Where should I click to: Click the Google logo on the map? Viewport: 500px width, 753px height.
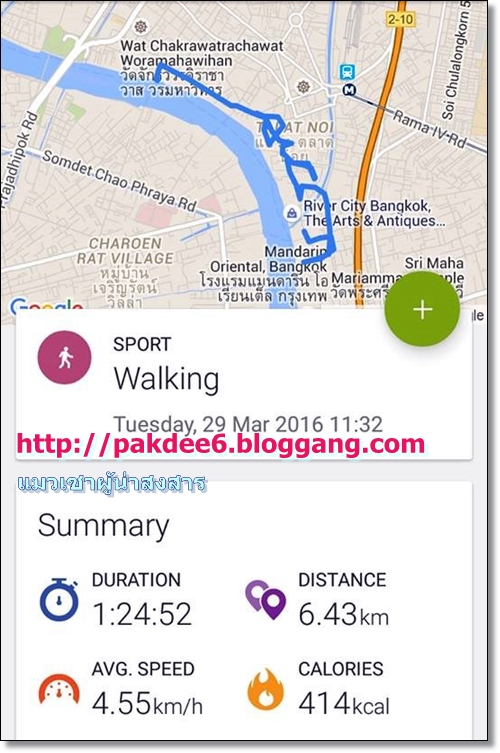(x=47, y=305)
